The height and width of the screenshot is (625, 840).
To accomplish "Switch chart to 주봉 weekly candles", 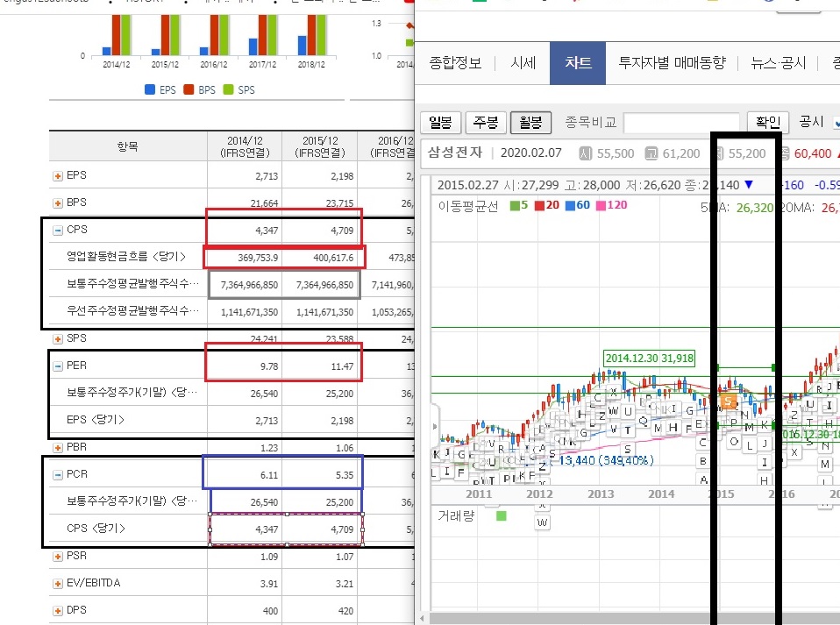I will point(486,122).
